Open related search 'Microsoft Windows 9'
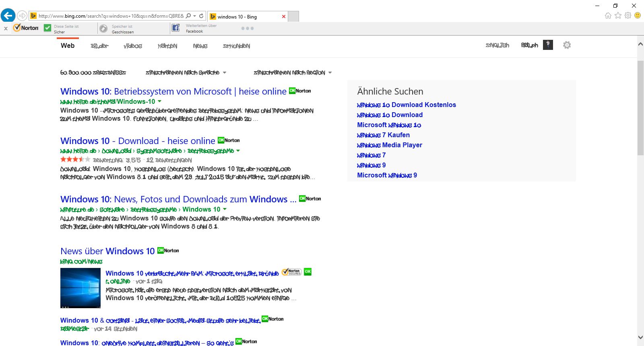The image size is (644, 346). point(387,175)
